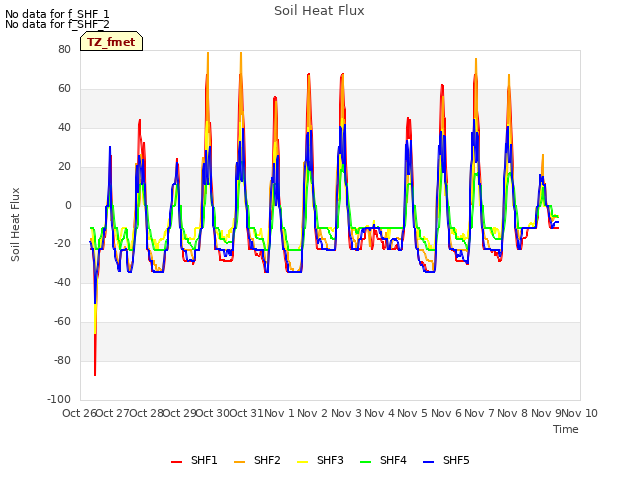Click the Nov 7 x-axis tick label
640x480 pixels.
(x=480, y=413)
